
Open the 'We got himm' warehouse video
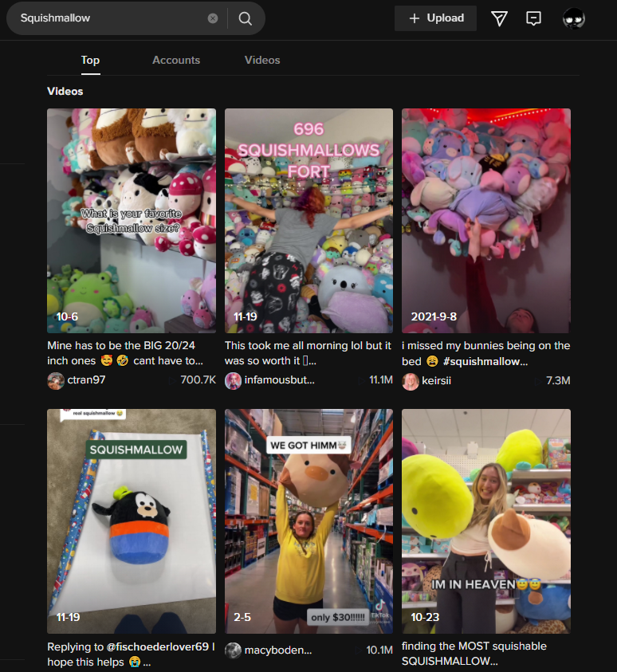308,518
